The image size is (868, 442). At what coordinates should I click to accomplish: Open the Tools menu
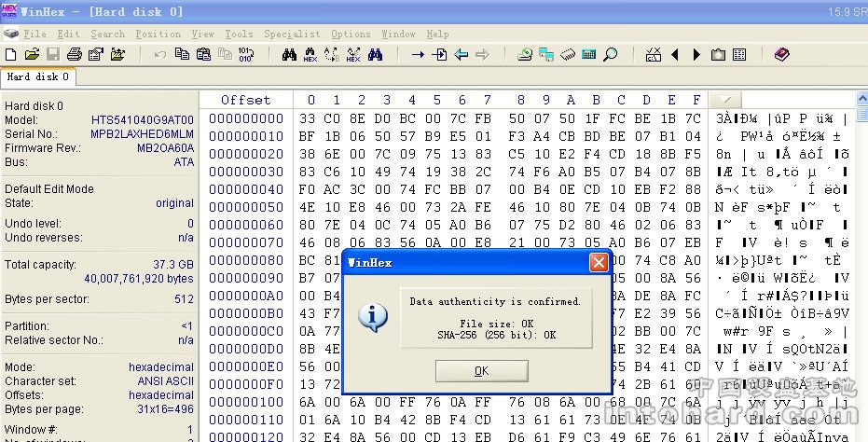click(x=239, y=34)
